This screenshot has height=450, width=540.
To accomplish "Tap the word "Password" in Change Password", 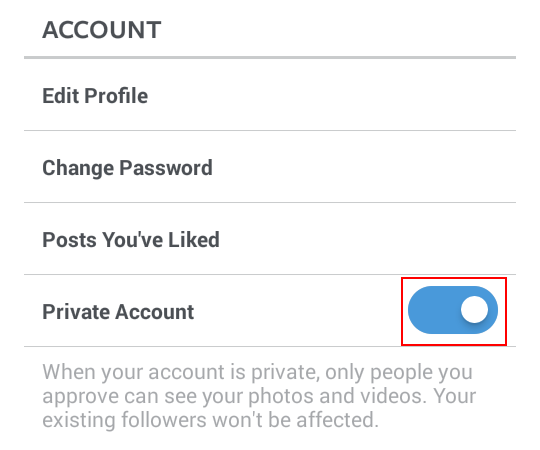I will click(x=166, y=168).
